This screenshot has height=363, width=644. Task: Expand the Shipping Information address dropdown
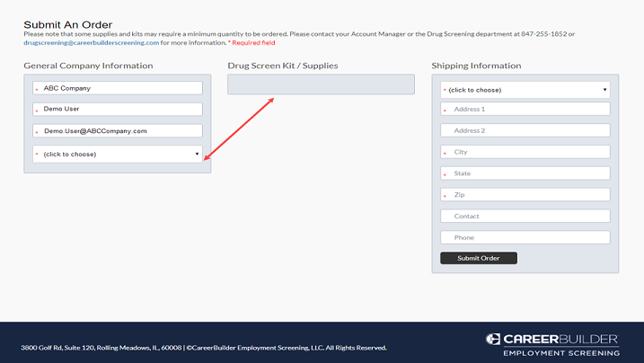[525, 90]
